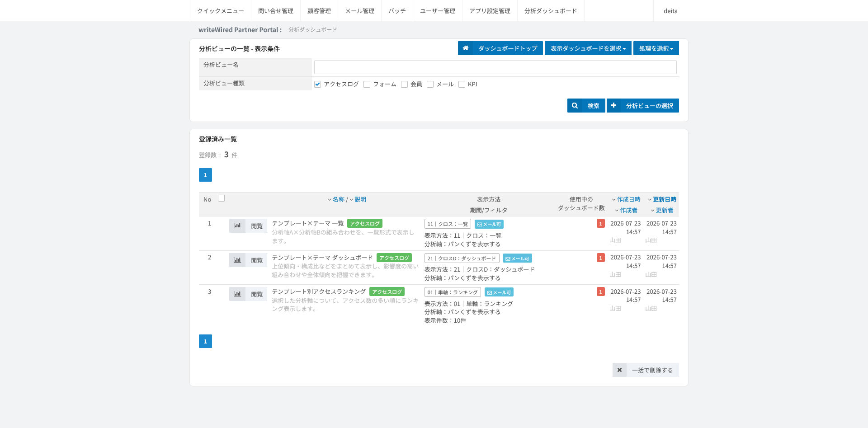868x428 pixels.
Task: Click 01 | 単軸：ランキング display tag
Action: 453,292
